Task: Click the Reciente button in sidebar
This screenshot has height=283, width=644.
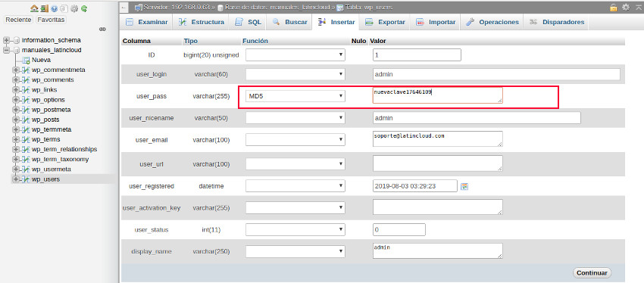Action: click(18, 20)
